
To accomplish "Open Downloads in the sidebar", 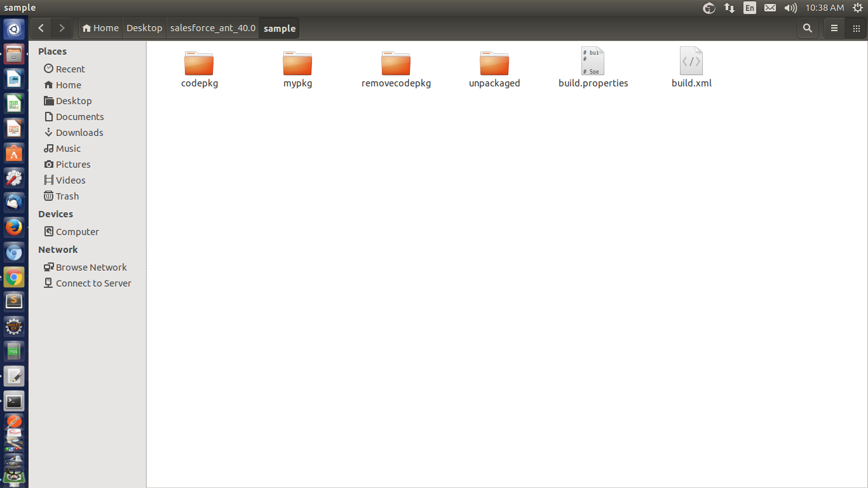I will click(x=79, y=133).
